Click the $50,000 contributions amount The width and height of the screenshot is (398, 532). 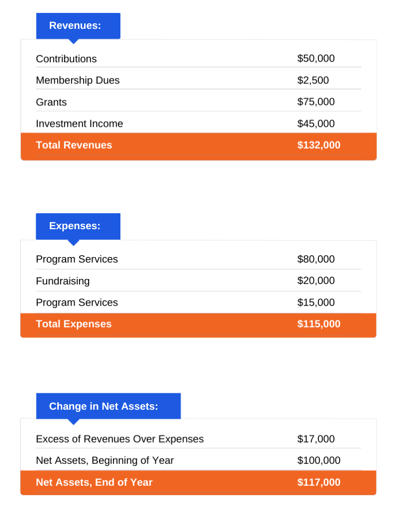pyautogui.click(x=316, y=58)
